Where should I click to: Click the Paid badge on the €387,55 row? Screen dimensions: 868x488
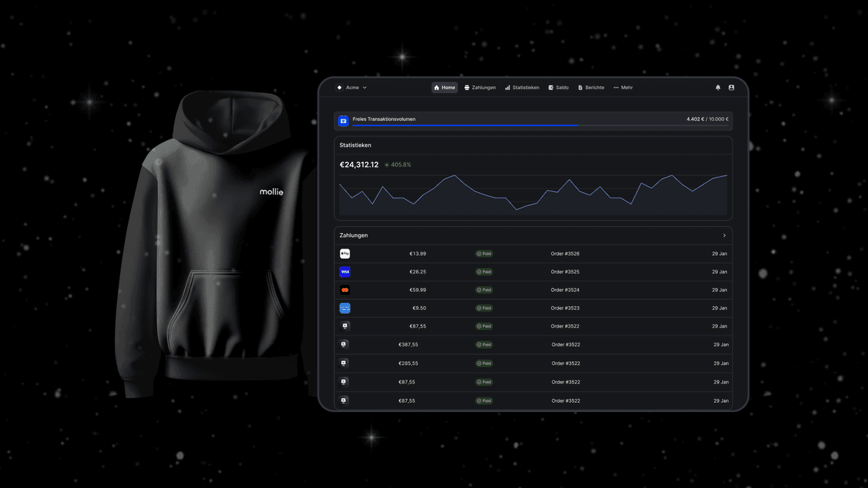tap(484, 345)
